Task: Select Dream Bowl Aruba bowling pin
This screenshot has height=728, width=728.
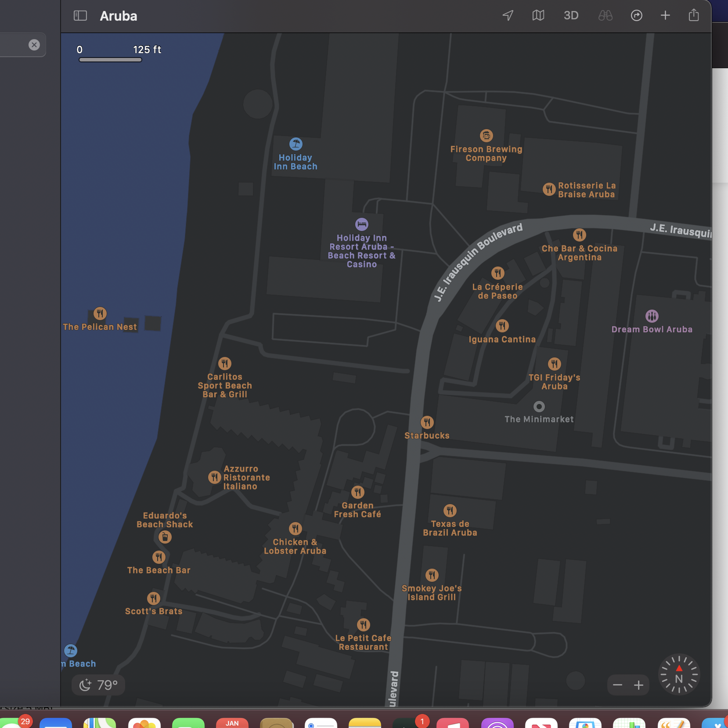Action: (652, 316)
